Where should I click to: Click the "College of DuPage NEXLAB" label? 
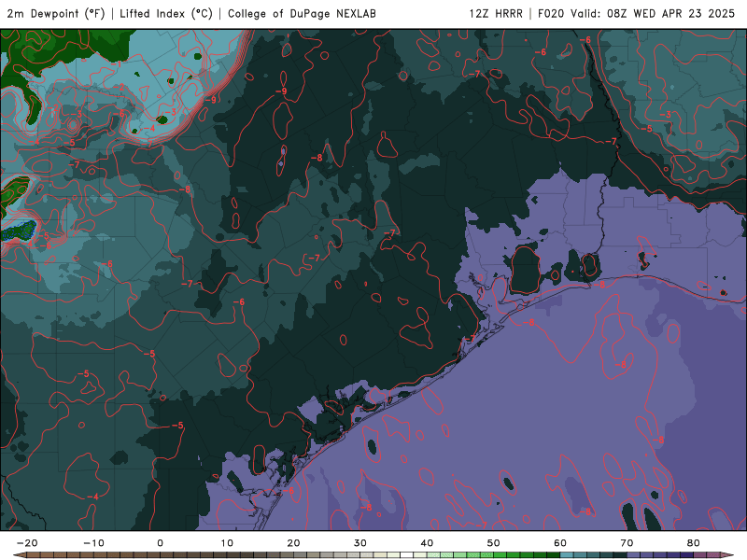pyautogui.click(x=302, y=14)
